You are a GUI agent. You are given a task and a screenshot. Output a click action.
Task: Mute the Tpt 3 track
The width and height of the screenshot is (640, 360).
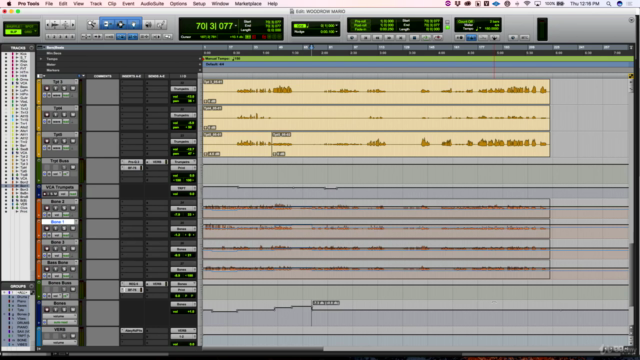pos(73,89)
